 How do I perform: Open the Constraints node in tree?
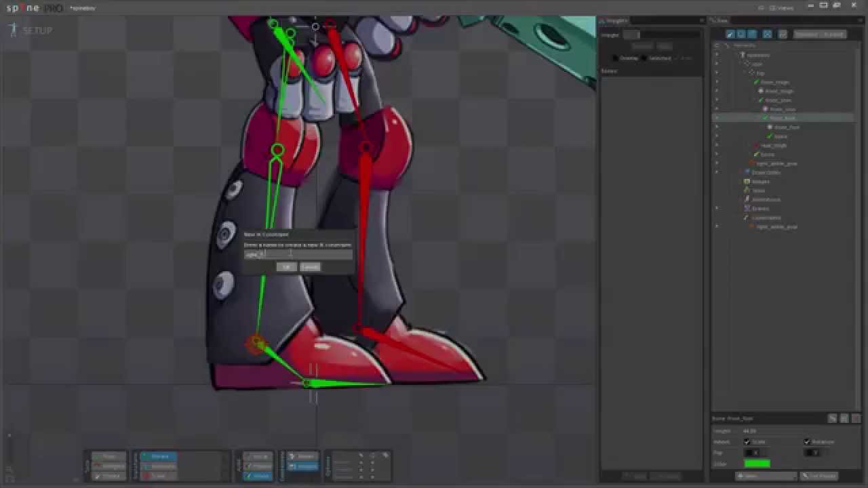766,218
